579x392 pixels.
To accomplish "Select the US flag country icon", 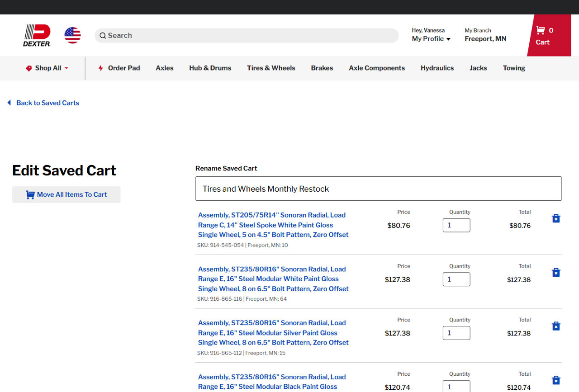I will pos(72,35).
